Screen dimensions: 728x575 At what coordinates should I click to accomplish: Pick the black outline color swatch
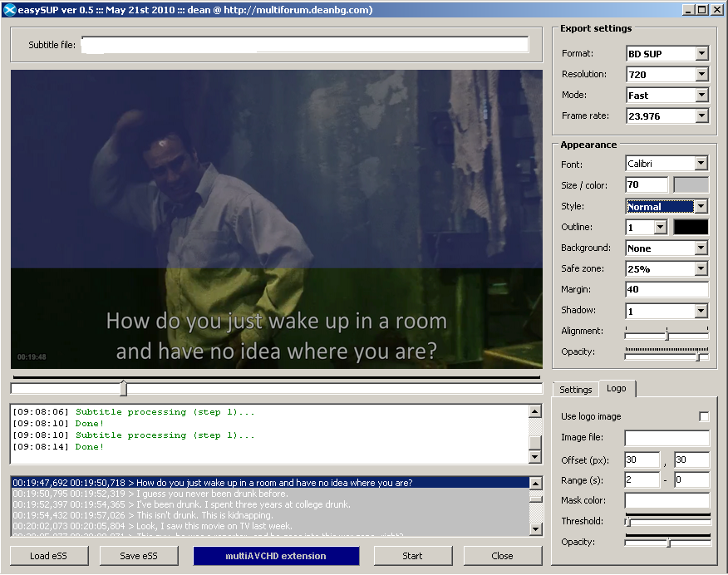coord(690,227)
